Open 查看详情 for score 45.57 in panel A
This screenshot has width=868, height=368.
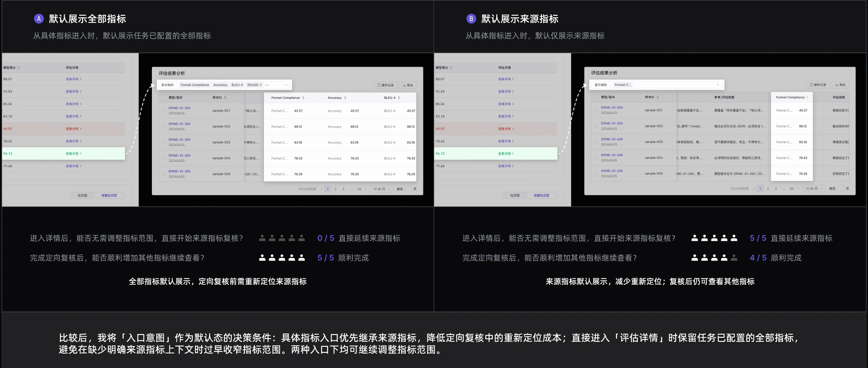[73, 129]
